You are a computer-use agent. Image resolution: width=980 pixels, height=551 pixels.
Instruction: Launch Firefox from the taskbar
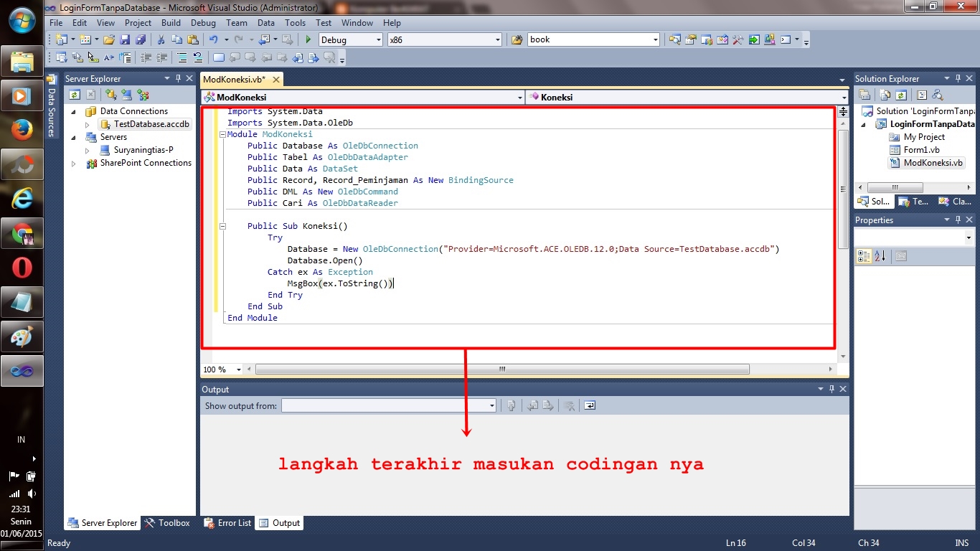[x=22, y=130]
